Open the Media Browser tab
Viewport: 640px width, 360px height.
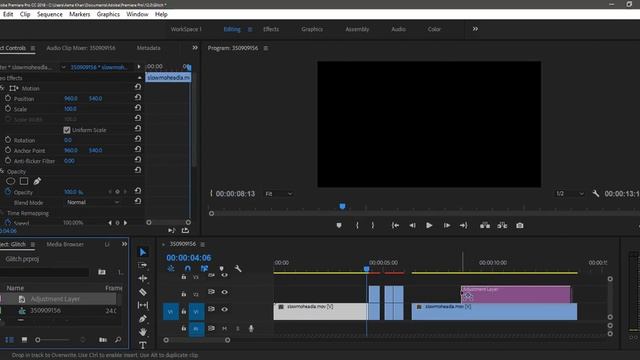[x=65, y=244]
